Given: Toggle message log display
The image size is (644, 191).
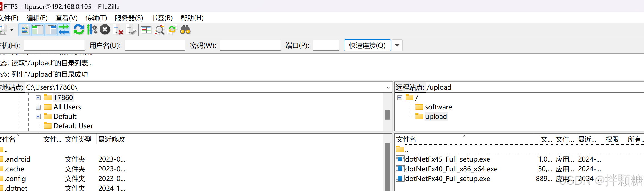Looking at the screenshot, I should [25, 30].
